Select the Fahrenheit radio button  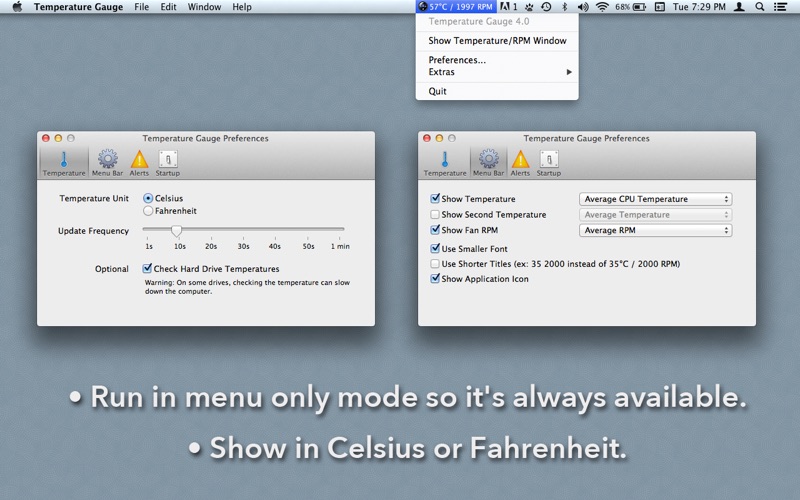(149, 211)
